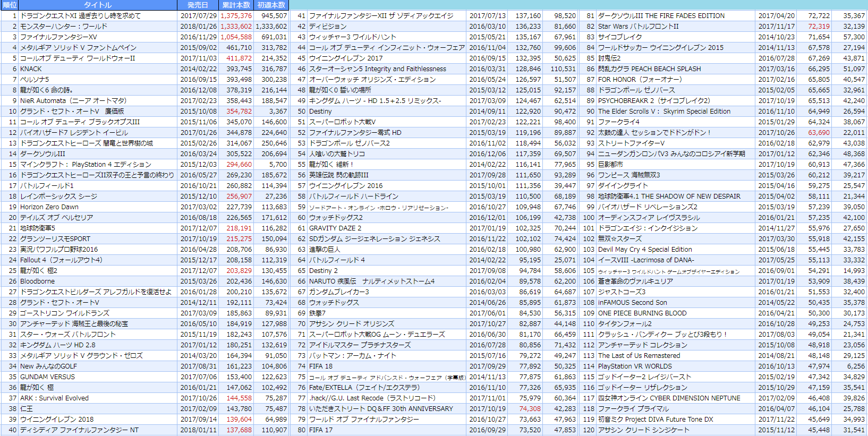Viewport: 868px width, 436px height.
Task: Select The Elder Scrolls V Skyrim title
Action: click(x=665, y=112)
